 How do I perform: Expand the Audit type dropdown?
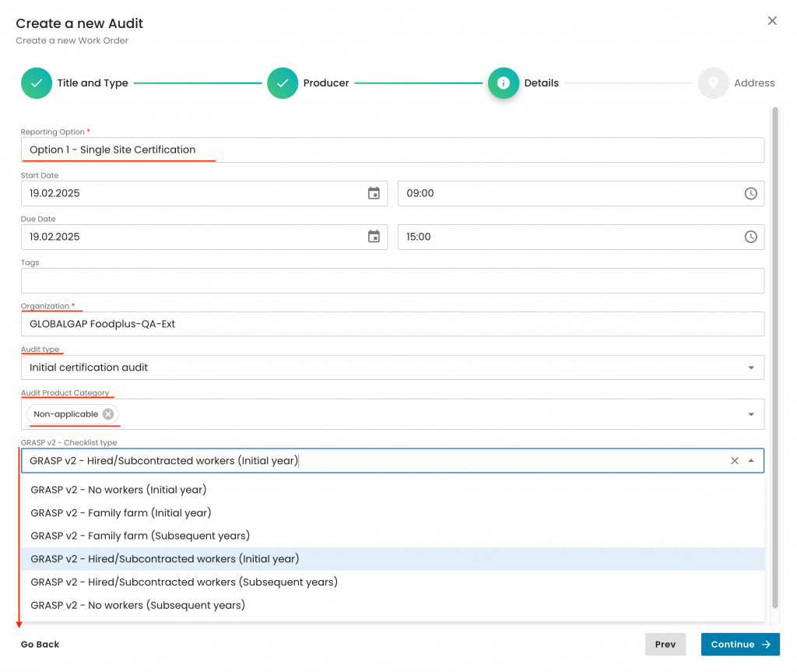pyautogui.click(x=751, y=368)
